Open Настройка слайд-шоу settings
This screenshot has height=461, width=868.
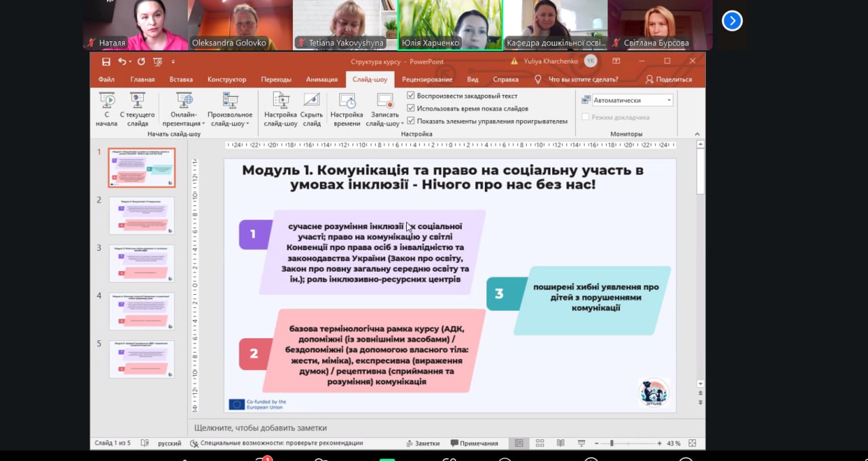point(280,108)
